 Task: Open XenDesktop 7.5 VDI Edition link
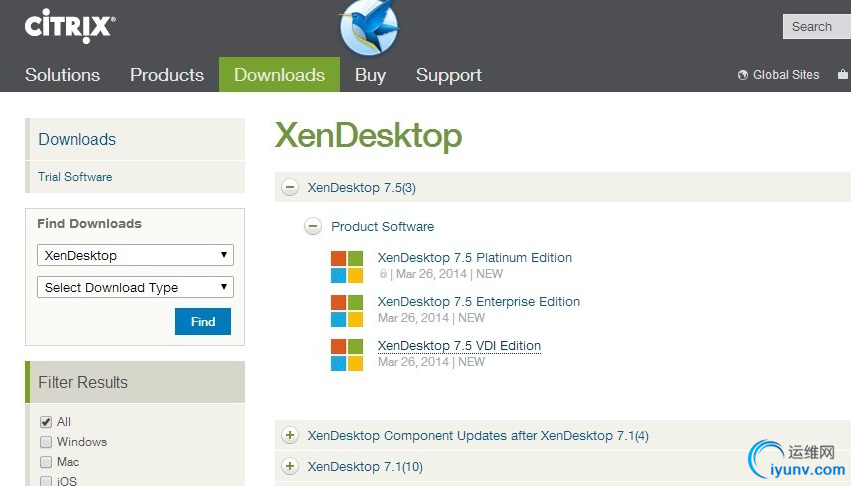coord(459,345)
